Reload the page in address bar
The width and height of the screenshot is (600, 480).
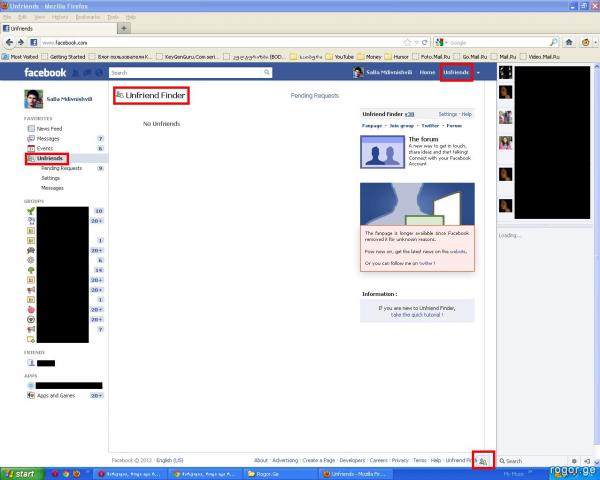pyautogui.click(x=424, y=42)
